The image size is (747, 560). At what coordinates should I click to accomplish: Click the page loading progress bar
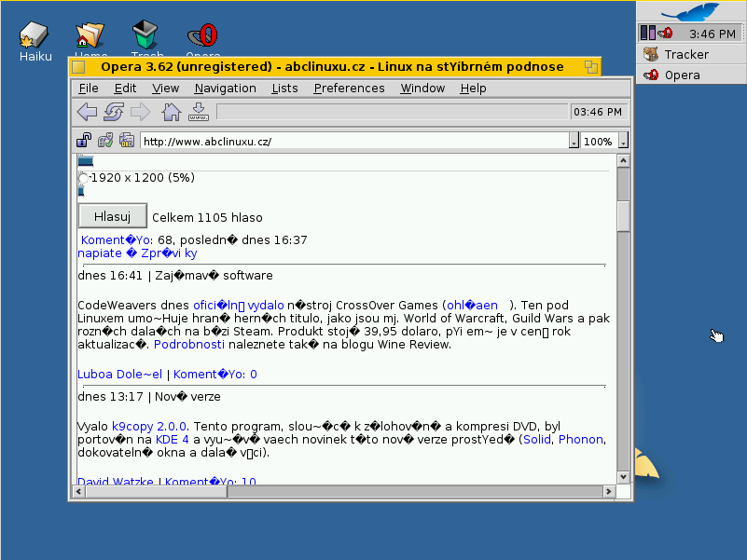pos(392,112)
